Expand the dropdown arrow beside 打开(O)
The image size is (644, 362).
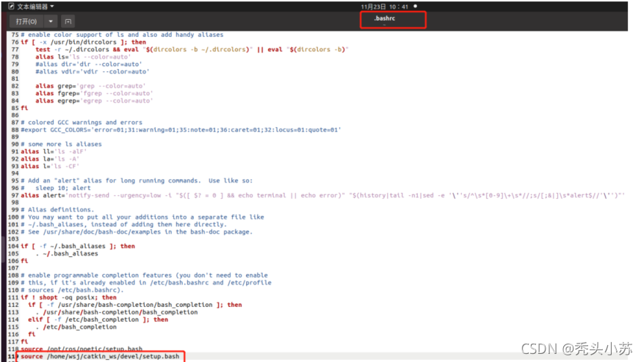point(51,21)
